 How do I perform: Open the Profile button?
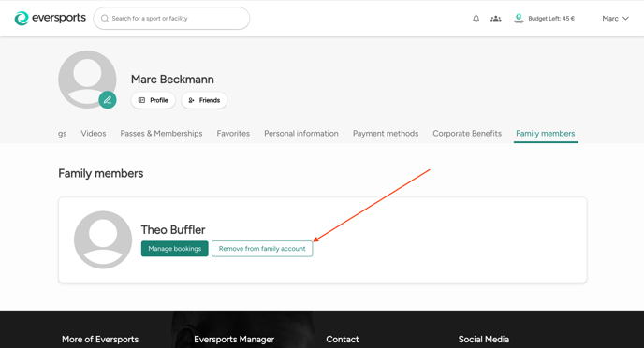tap(154, 100)
